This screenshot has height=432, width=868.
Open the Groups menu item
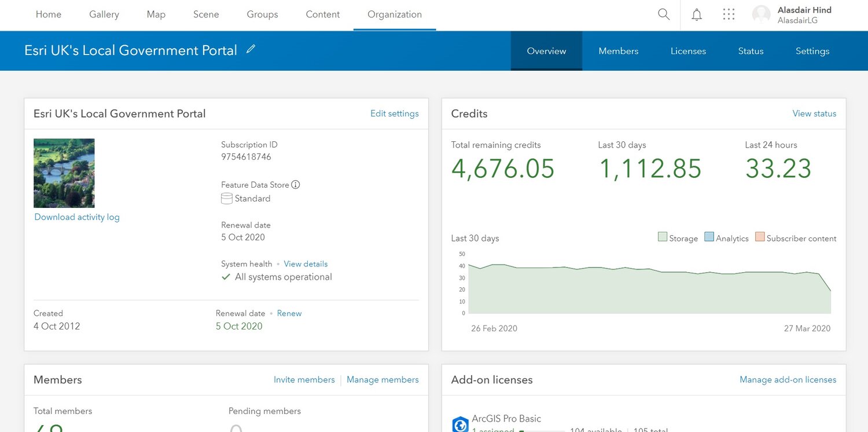click(x=262, y=14)
